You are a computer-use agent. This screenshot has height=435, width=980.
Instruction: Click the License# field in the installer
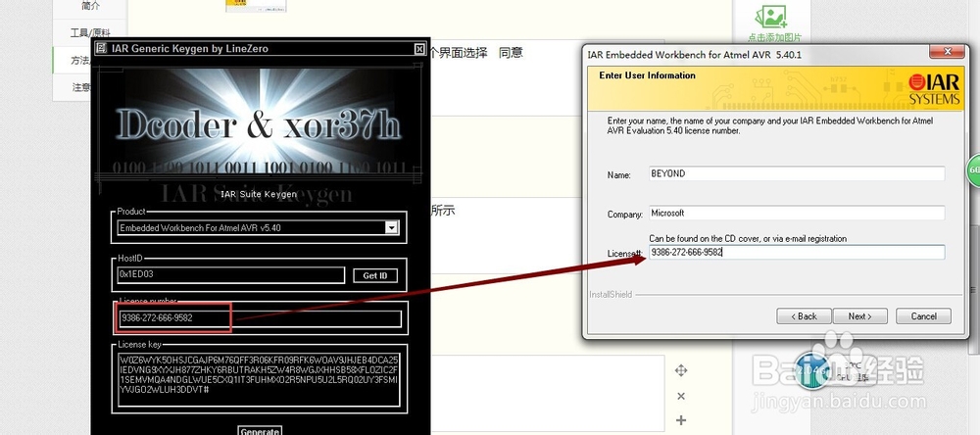[x=797, y=253]
